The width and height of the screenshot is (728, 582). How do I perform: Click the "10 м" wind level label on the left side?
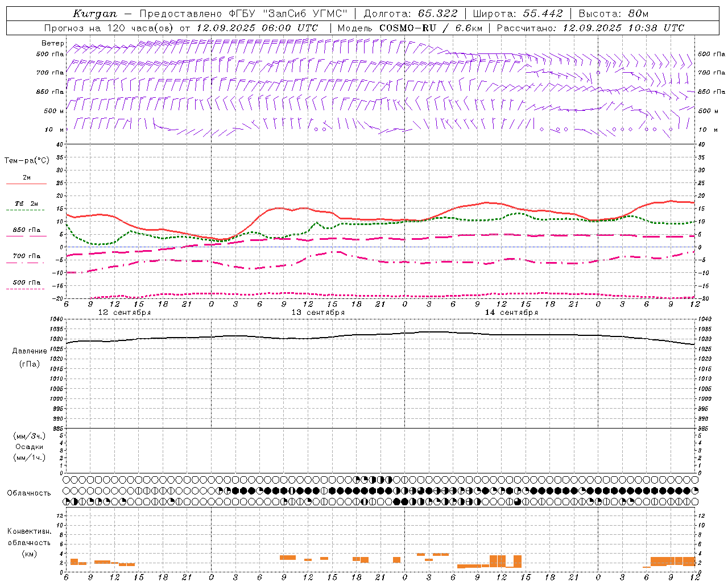55,130
